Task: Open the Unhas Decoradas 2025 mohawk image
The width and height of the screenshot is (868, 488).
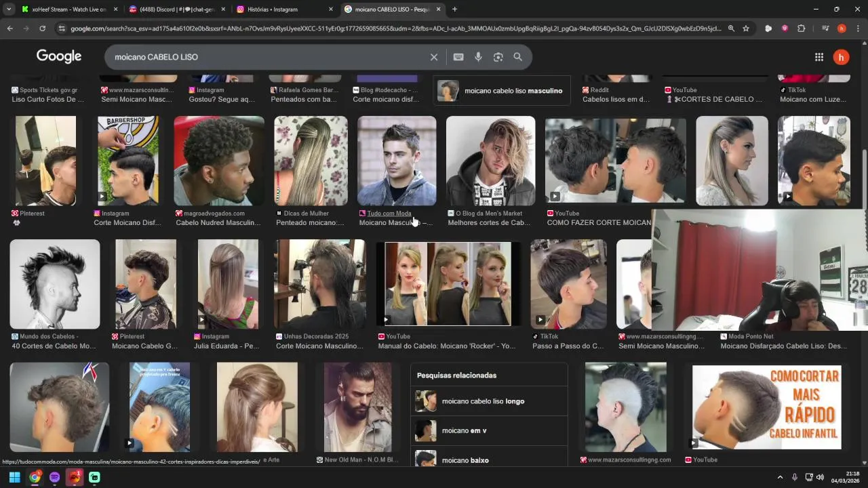Action: pyautogui.click(x=319, y=284)
